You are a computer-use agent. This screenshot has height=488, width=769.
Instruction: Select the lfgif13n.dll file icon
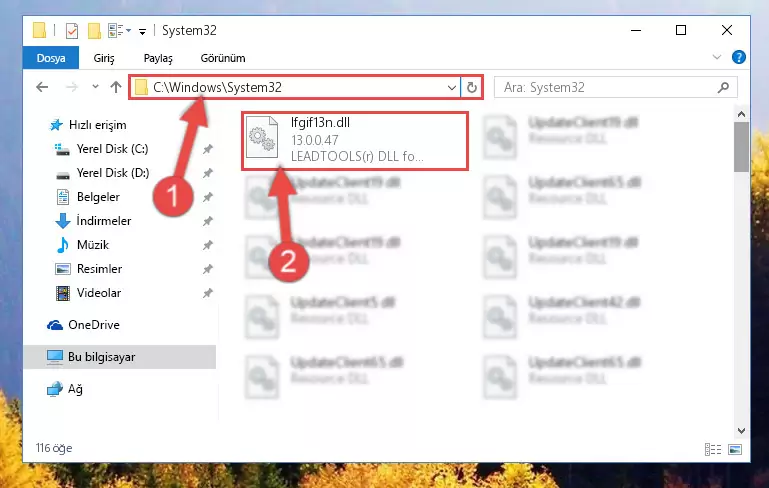tap(262, 137)
